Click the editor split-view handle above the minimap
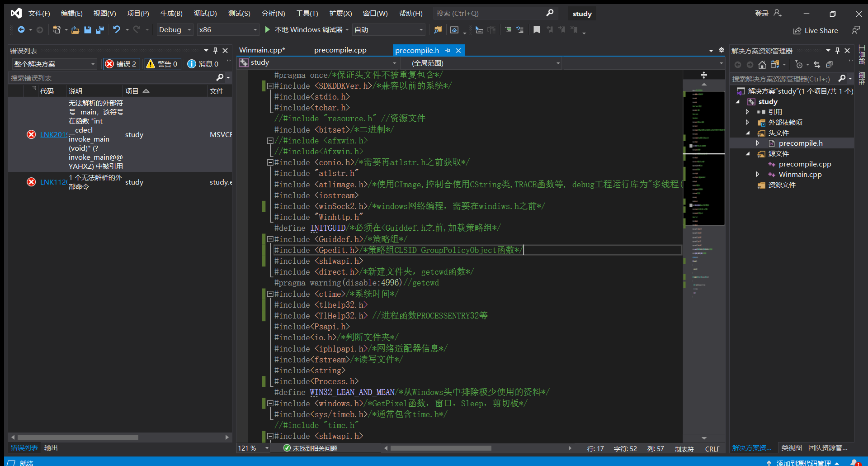Screen dimensions: 868x466 pyautogui.click(x=704, y=75)
